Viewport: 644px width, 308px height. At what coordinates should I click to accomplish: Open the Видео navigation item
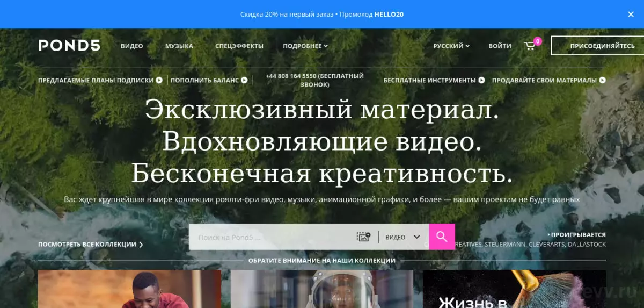click(x=132, y=46)
